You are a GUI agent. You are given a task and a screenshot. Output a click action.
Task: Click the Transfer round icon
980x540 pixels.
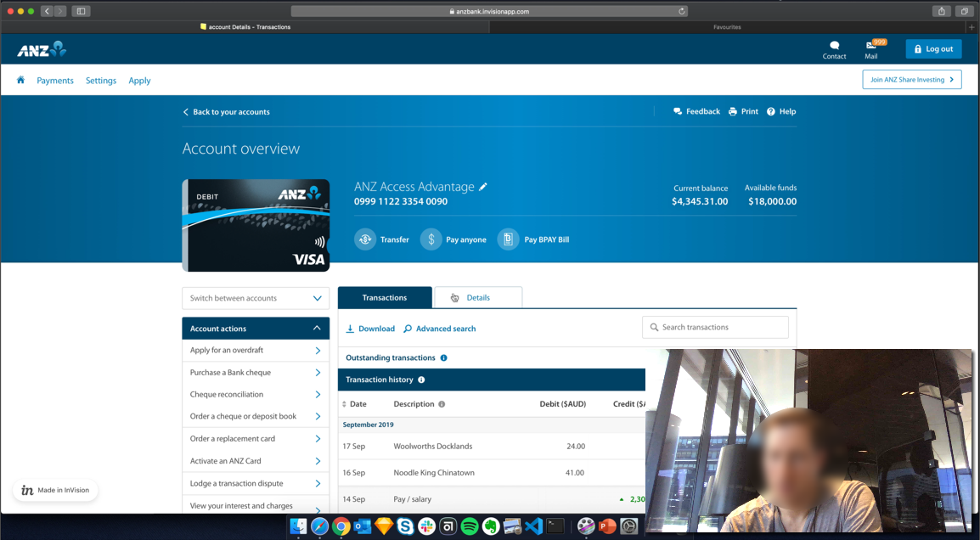(x=365, y=239)
